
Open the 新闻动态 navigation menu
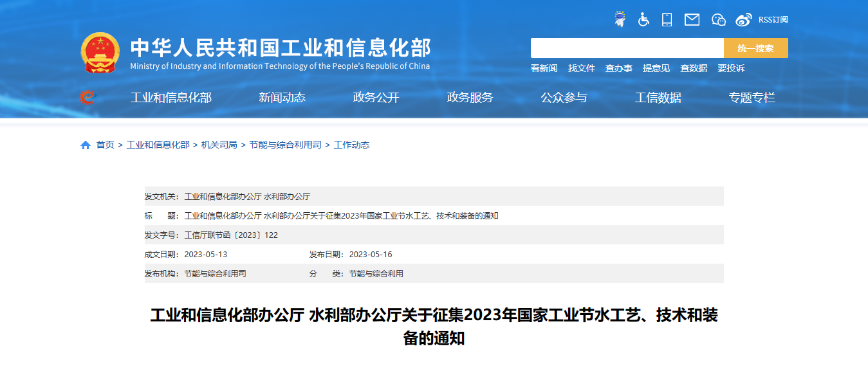tap(282, 98)
